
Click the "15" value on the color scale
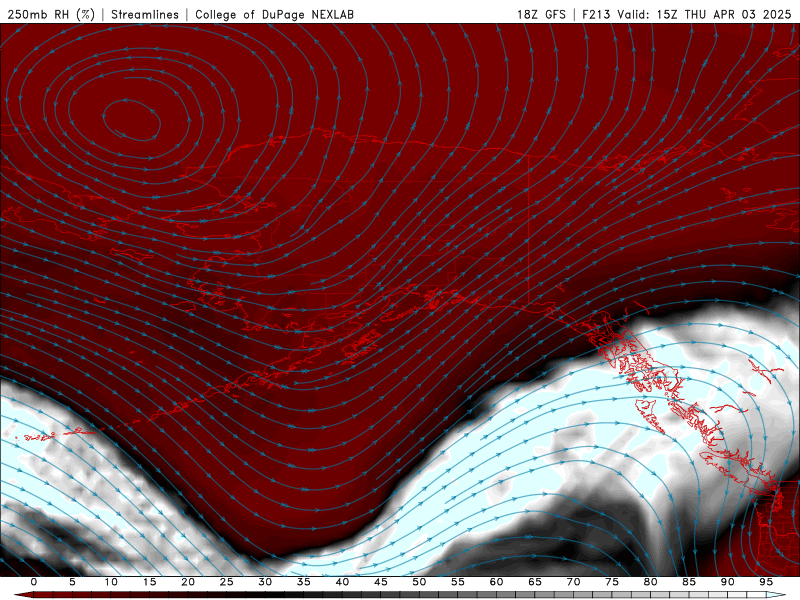point(149,582)
